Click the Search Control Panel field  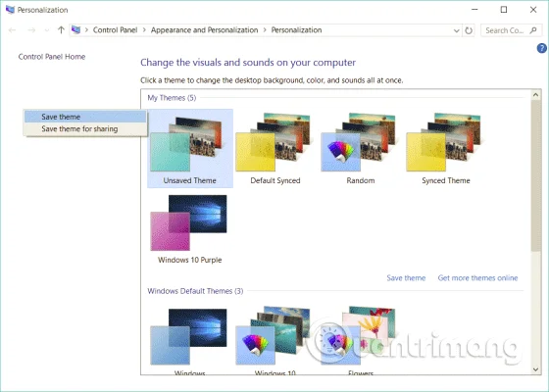point(511,30)
